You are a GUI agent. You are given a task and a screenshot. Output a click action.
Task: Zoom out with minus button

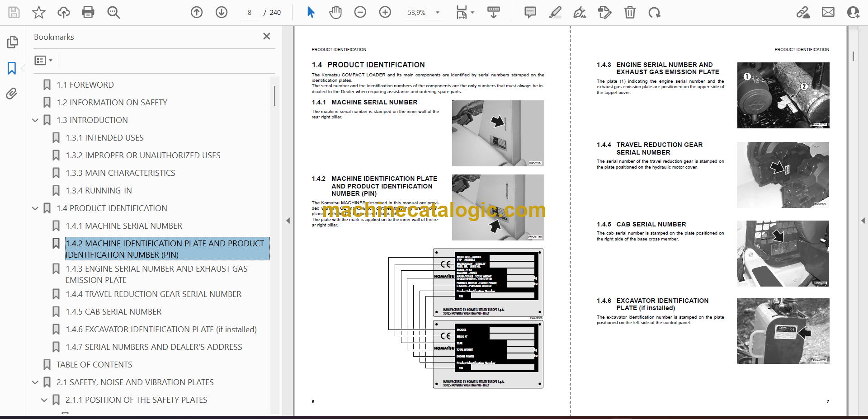click(360, 12)
